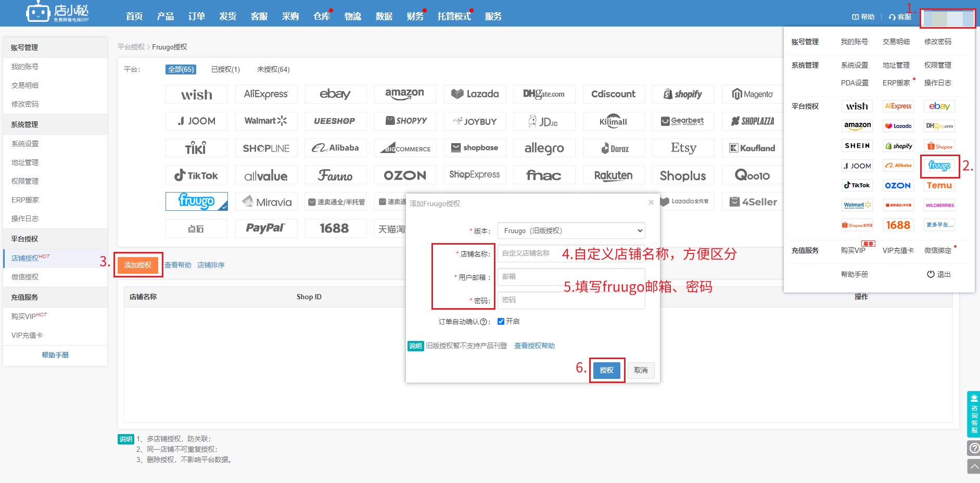Close the 添加Fruugo授权 dialog with X
This screenshot has width=980, height=483.
coord(651,202)
